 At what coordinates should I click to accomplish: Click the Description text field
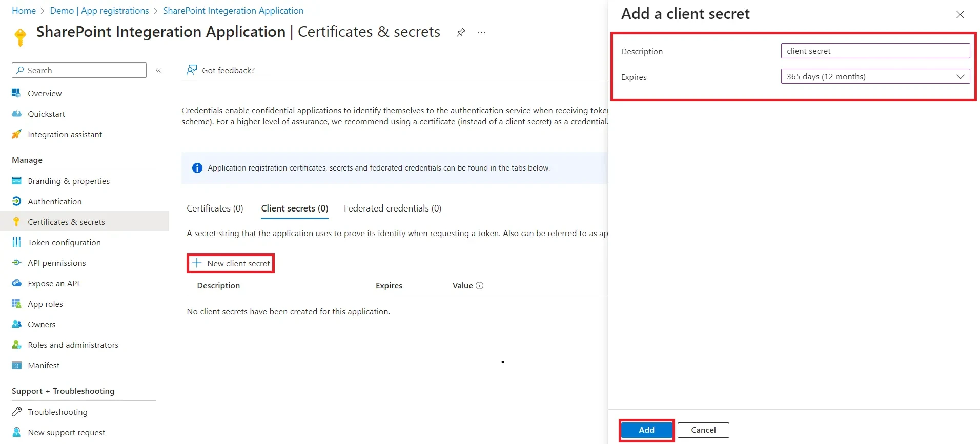coord(875,51)
